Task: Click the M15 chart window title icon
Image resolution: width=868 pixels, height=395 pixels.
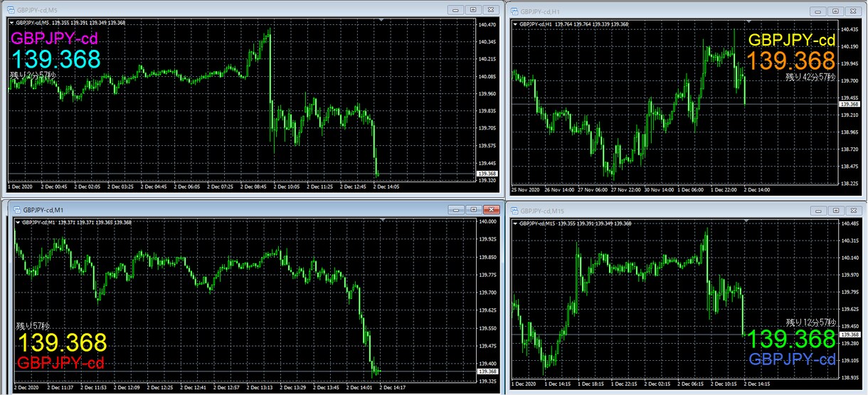Action: [514, 211]
